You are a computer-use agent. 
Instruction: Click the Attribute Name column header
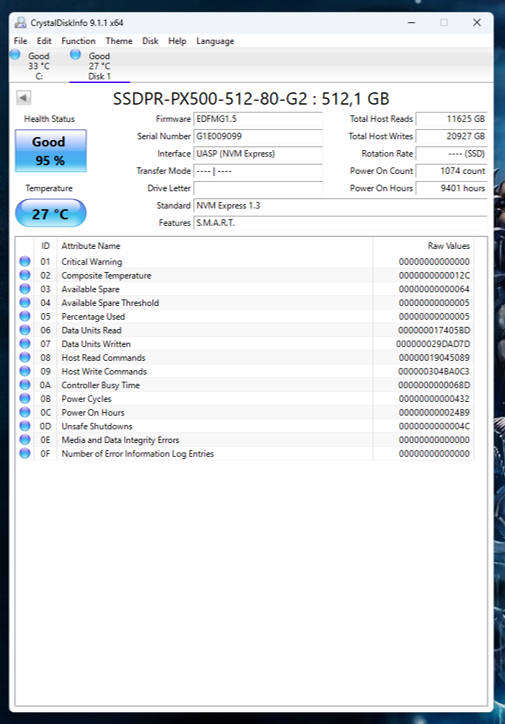pyautogui.click(x=90, y=246)
